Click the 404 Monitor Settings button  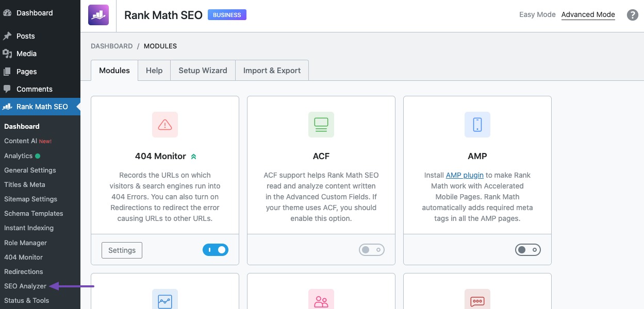click(122, 250)
